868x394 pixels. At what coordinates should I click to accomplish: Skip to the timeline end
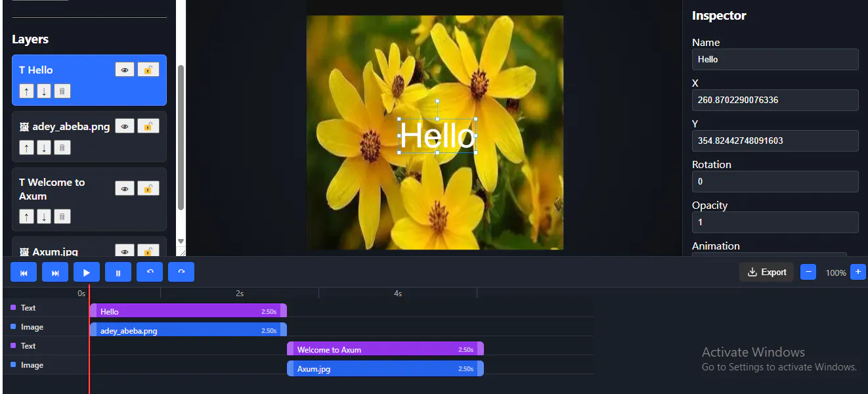click(x=55, y=272)
